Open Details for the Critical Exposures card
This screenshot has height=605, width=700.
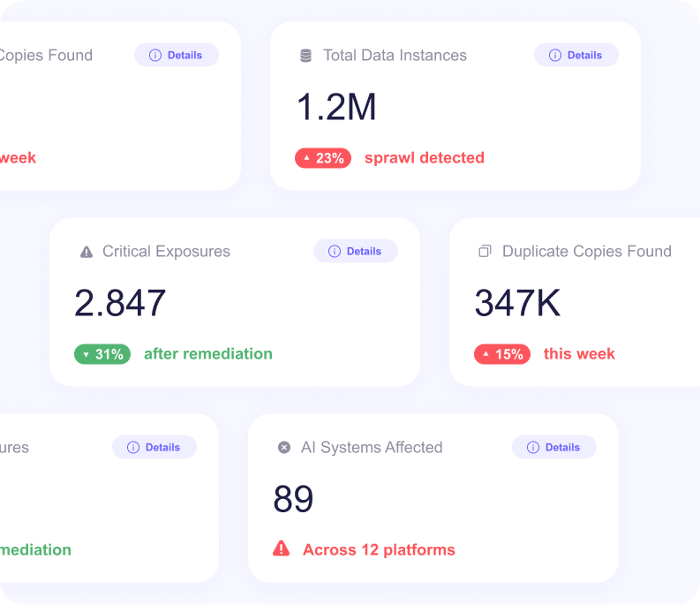coord(355,251)
